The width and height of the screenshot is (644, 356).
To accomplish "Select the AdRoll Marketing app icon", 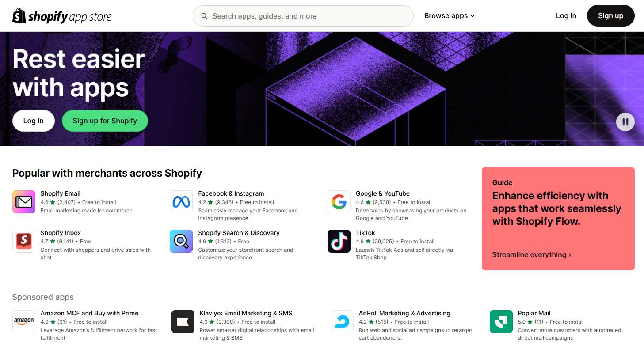I will coord(342,322).
